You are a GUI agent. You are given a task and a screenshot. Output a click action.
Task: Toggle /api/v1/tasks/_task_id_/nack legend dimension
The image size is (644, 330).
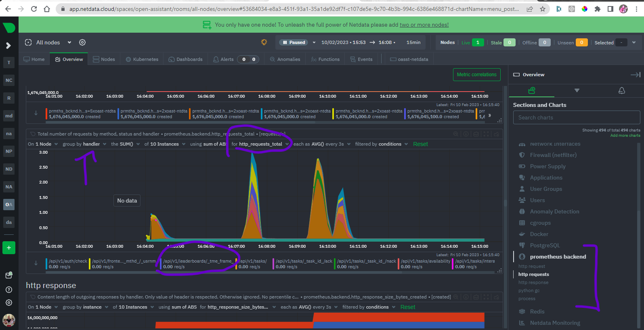(365, 264)
